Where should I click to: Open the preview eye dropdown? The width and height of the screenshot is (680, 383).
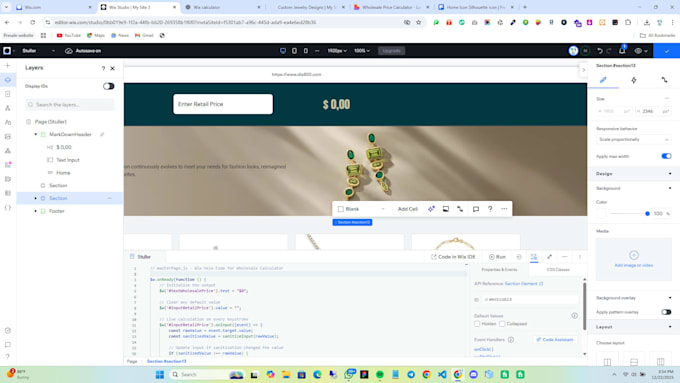pos(641,51)
